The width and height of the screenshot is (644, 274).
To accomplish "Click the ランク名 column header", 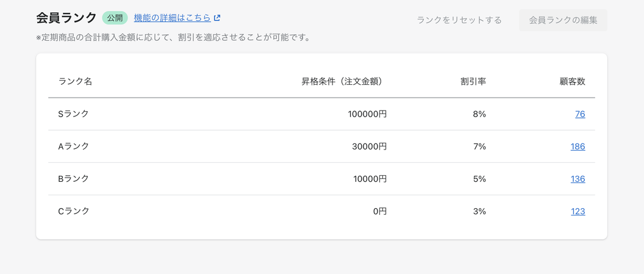I will (75, 81).
